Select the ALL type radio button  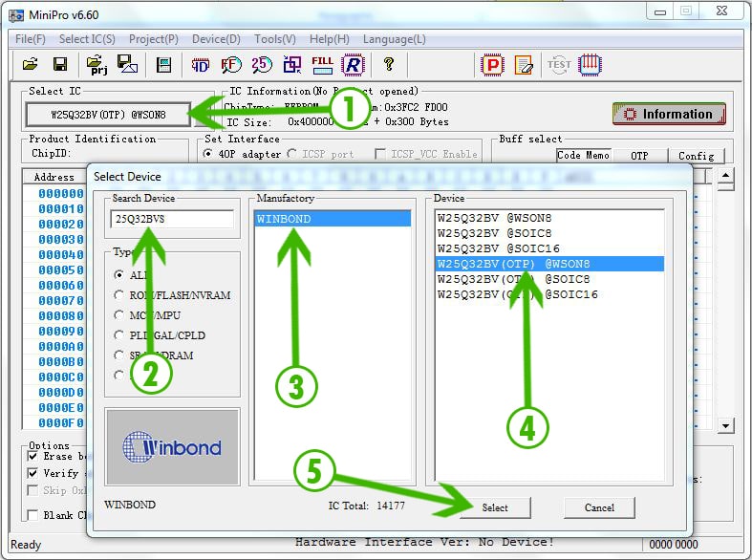click(118, 274)
